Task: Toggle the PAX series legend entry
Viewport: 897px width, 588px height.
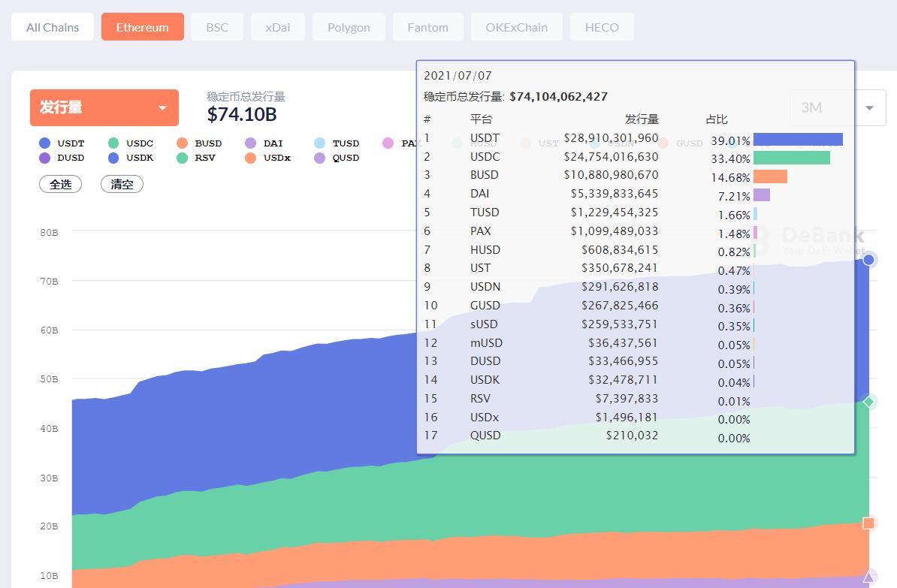Action: click(388, 143)
